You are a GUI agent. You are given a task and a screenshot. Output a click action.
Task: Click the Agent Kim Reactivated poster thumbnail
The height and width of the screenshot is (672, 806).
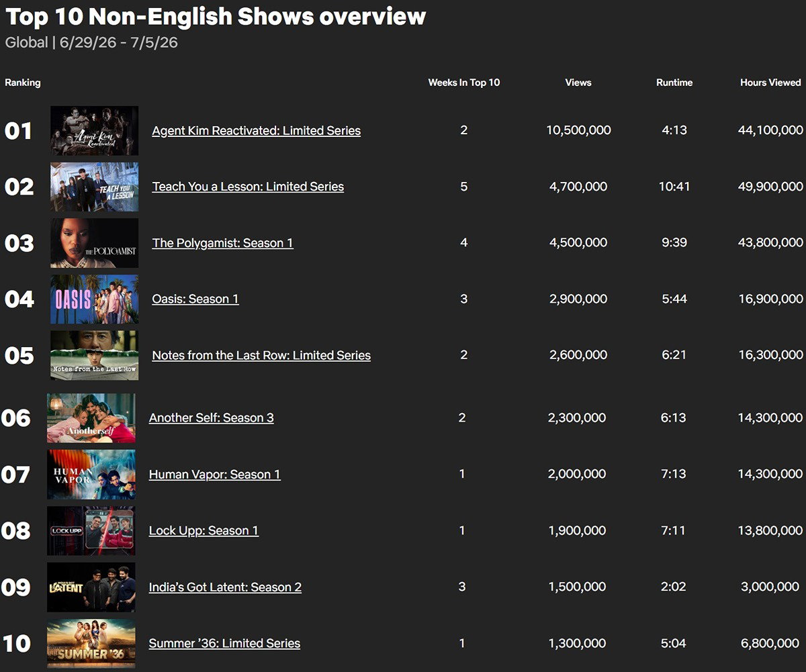tap(95, 131)
